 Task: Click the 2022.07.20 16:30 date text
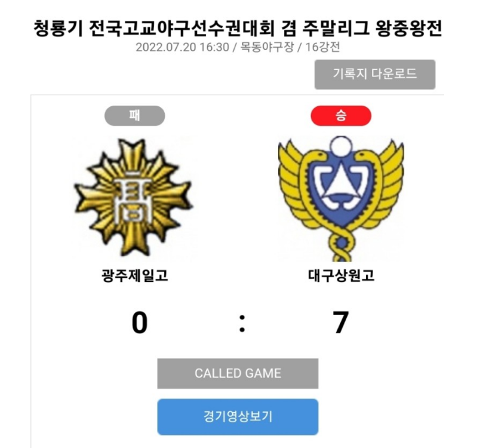(x=182, y=47)
